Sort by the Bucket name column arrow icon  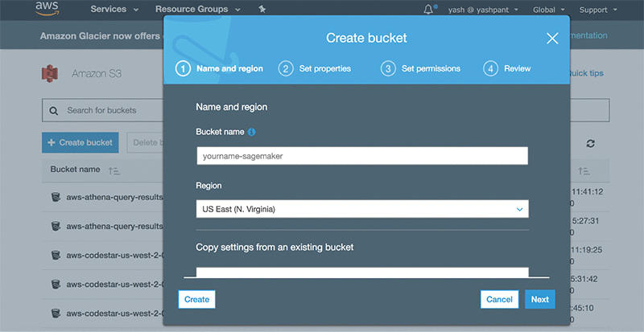[x=114, y=170]
